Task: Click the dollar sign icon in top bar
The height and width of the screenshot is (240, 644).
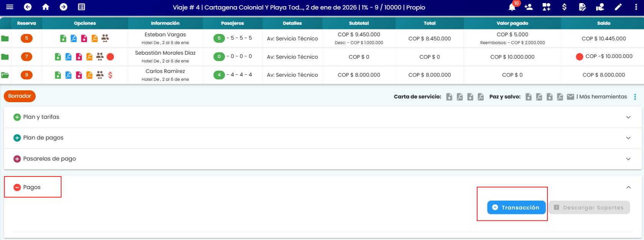Action: point(564,7)
